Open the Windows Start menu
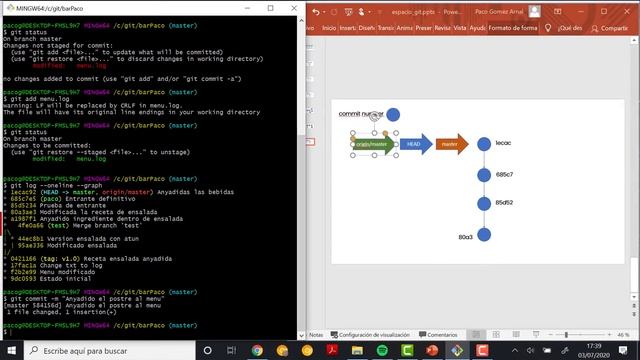 pos(11,351)
